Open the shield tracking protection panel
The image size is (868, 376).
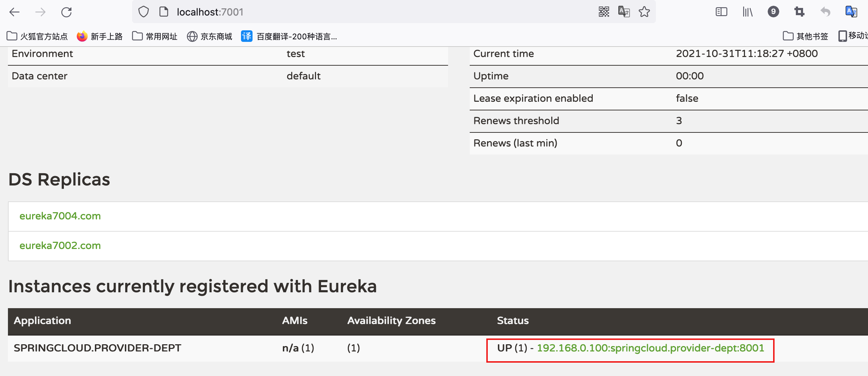[144, 12]
